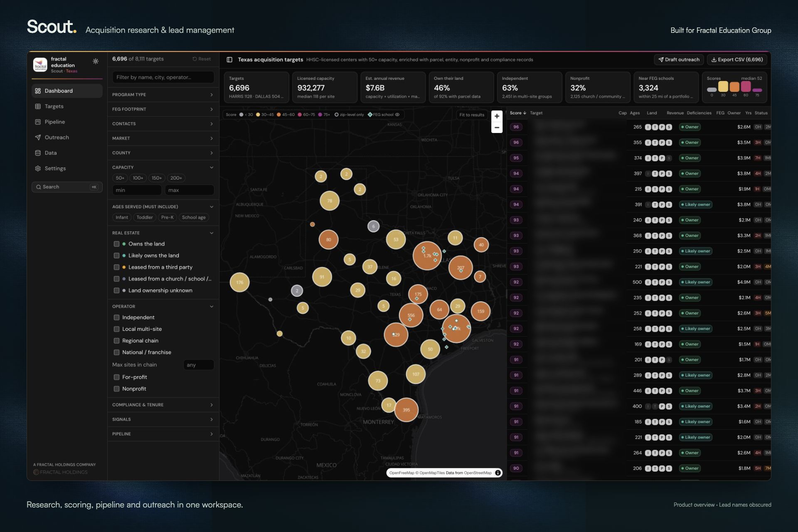This screenshot has width=798, height=532.
Task: Click the capacity min input field
Action: pos(137,190)
